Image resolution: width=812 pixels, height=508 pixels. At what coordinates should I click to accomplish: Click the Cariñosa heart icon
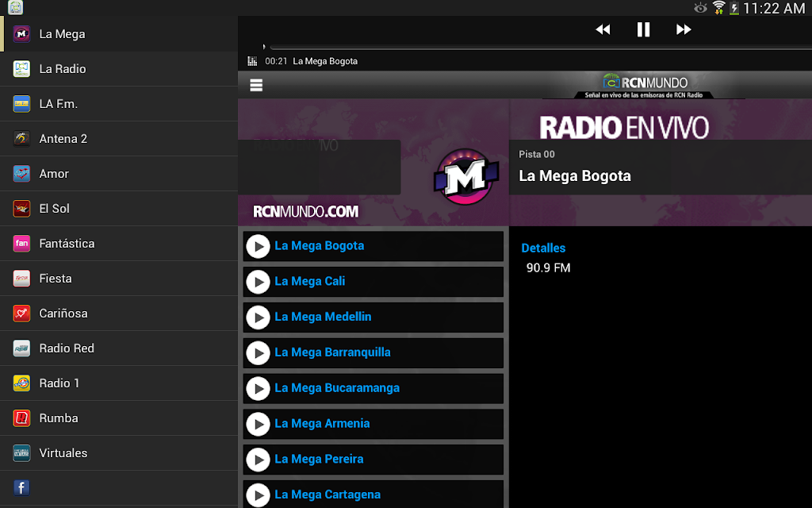pos(21,313)
